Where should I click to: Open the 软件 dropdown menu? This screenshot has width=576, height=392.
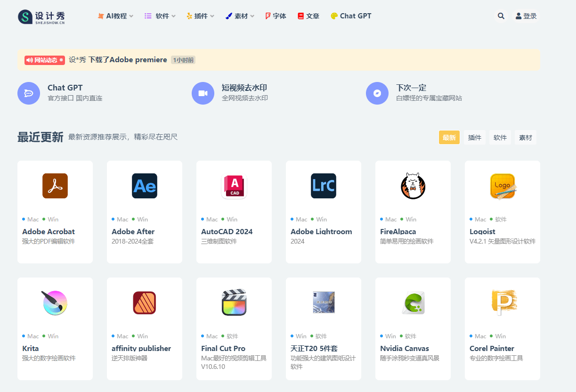tap(160, 16)
